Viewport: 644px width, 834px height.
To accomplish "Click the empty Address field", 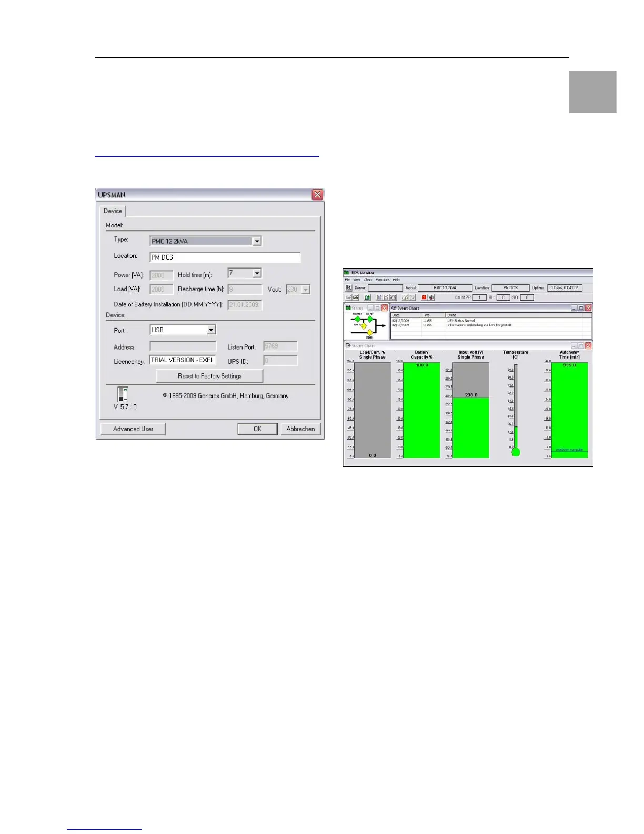I will 183,346.
